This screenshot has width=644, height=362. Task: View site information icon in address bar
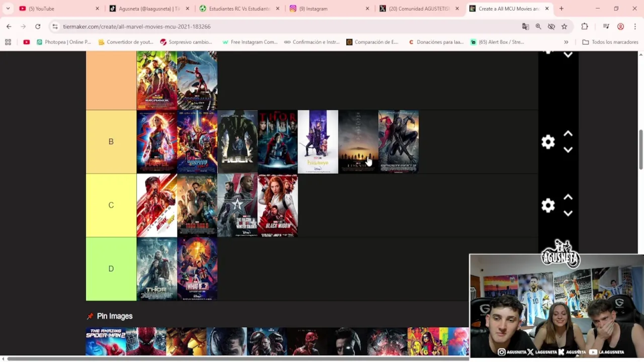pos(55,27)
